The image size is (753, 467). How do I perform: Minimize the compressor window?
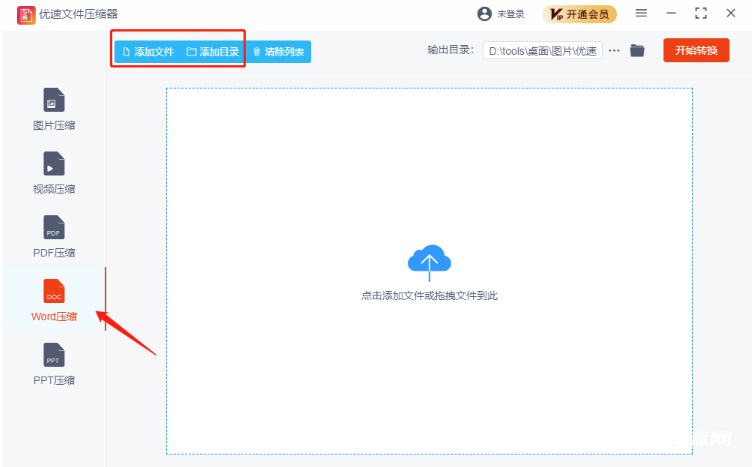coord(671,13)
